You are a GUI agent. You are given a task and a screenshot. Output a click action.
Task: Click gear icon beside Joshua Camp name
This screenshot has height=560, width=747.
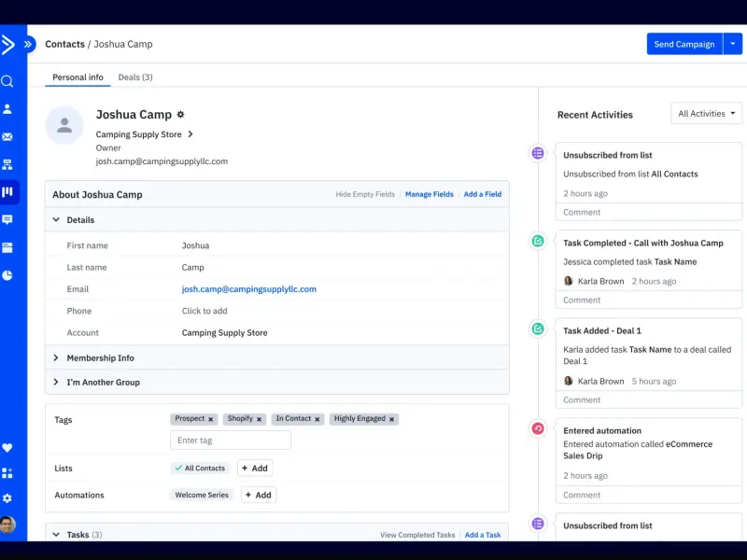pos(180,114)
